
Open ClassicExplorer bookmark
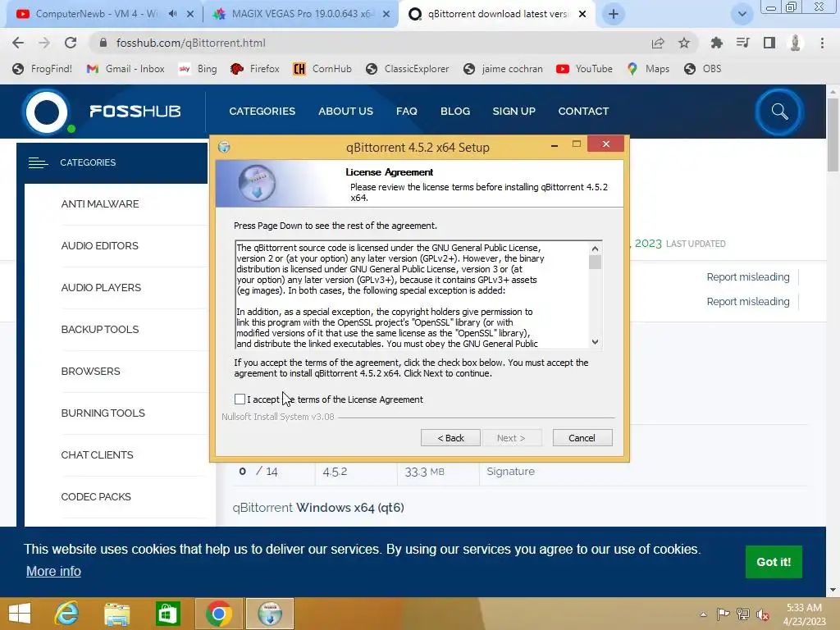[407, 69]
